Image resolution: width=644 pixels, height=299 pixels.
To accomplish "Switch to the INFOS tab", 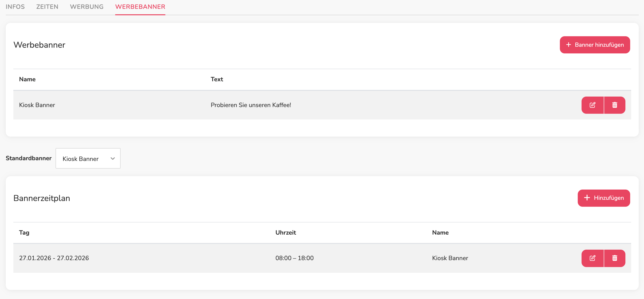I will (15, 7).
